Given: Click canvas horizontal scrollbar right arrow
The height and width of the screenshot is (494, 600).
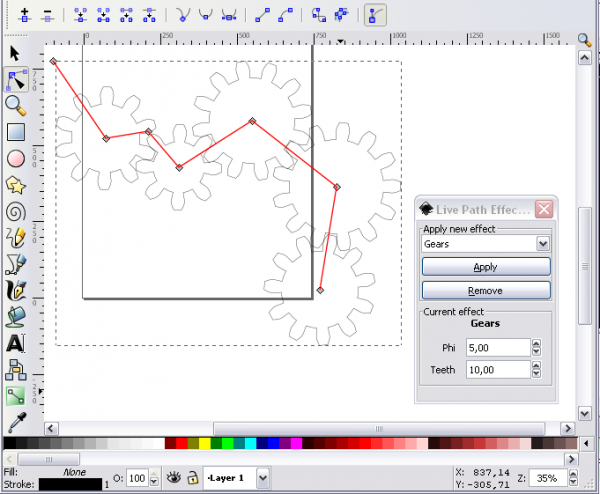Looking at the screenshot, I should click(568, 429).
